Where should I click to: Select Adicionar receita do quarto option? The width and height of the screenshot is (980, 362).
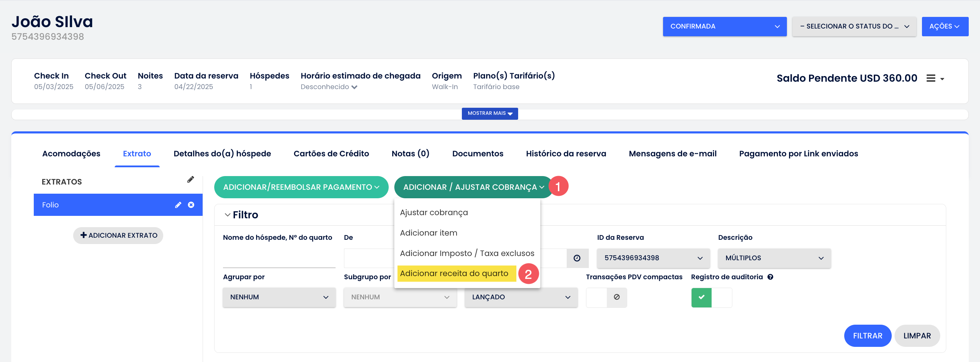[x=454, y=274]
